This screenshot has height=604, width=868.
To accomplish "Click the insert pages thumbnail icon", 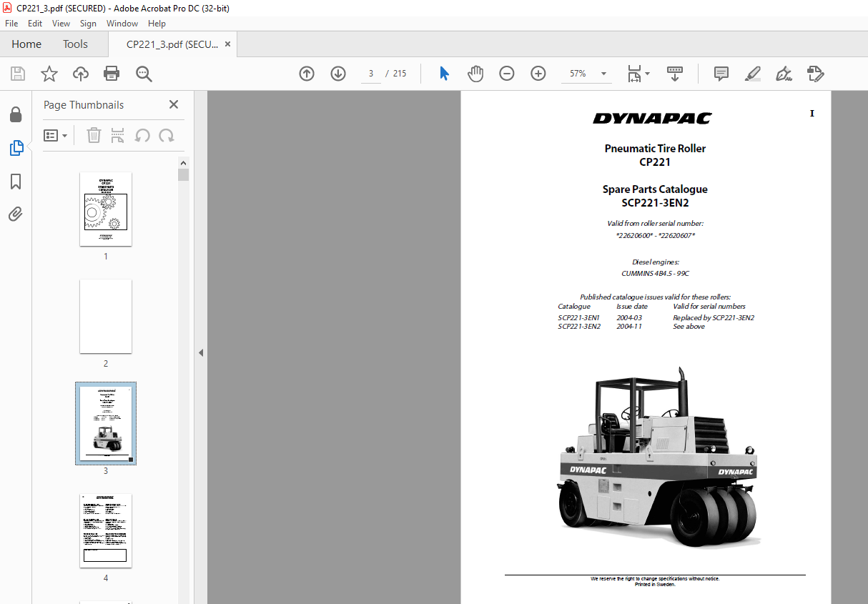I will pyautogui.click(x=118, y=135).
